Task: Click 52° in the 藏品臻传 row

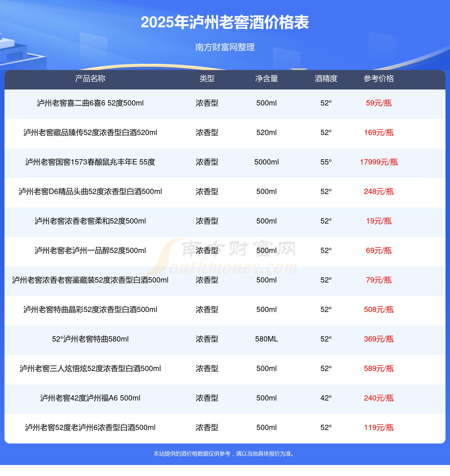Action: click(326, 132)
